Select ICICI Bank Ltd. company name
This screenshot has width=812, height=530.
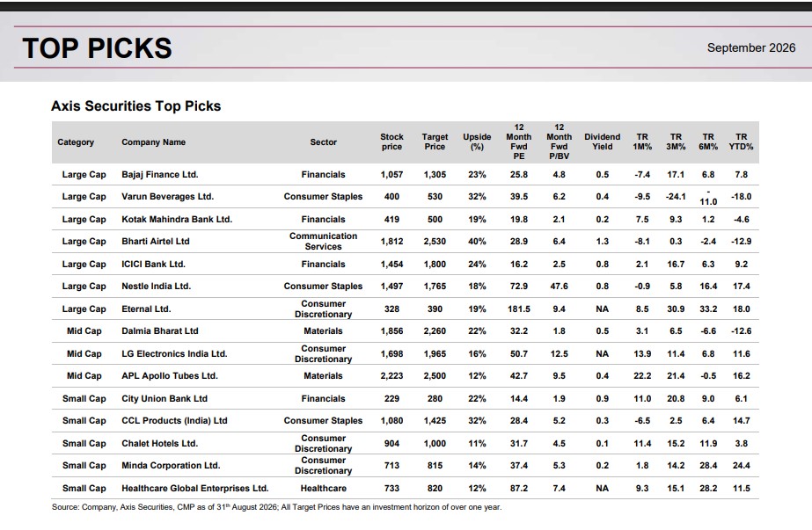point(153,264)
